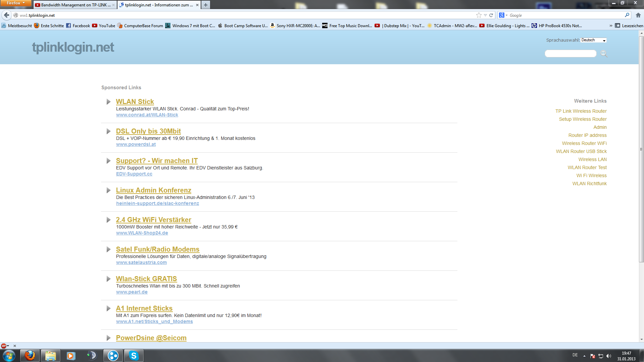Show more bookmarks with the chevron
The width and height of the screenshot is (644, 362).
(x=611, y=25)
